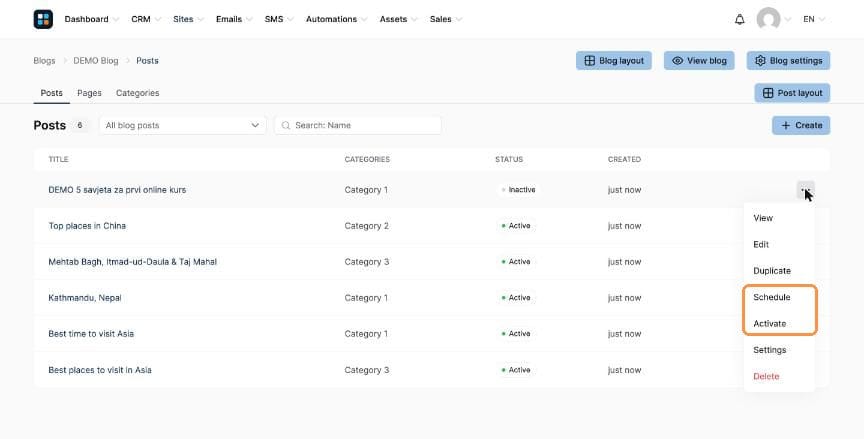Click Category 2 cell in China row
The height and width of the screenshot is (439, 864).
tap(366, 226)
